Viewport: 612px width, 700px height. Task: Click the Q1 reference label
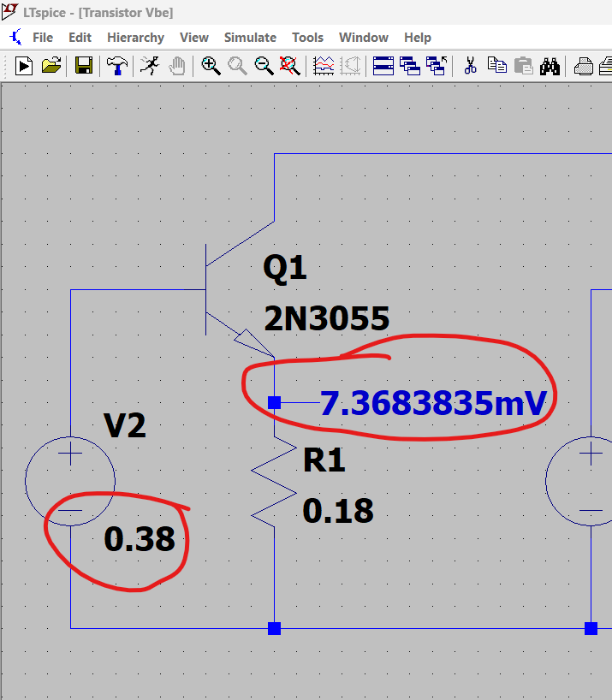285,270
